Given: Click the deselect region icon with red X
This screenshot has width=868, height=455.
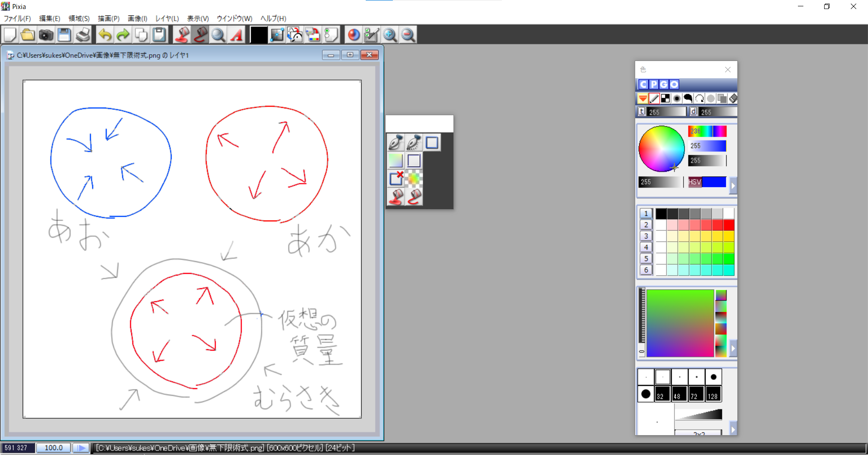Looking at the screenshot, I should tap(396, 178).
